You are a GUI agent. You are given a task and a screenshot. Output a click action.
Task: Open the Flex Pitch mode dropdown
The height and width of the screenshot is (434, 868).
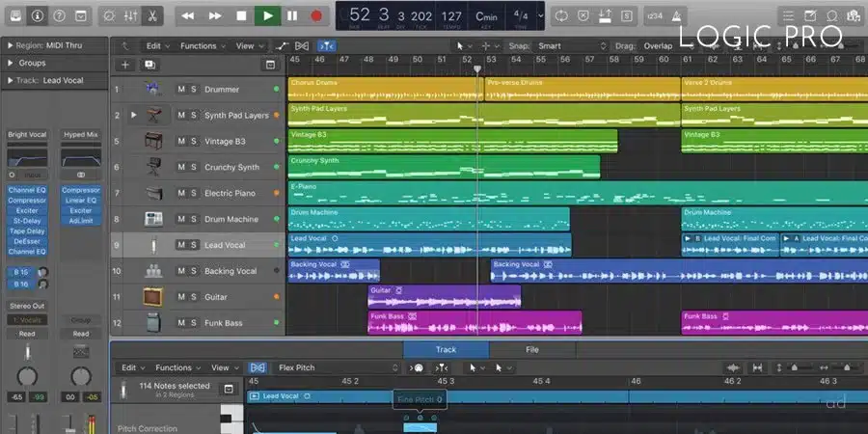pos(336,367)
